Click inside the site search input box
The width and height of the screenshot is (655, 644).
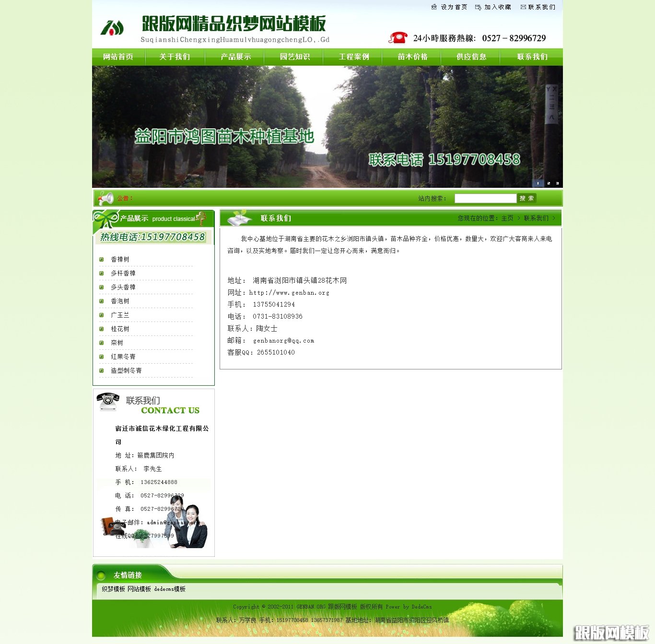485,198
